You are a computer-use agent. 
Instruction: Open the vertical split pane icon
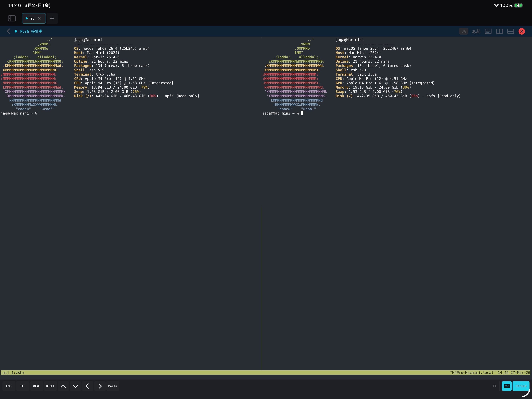500,31
